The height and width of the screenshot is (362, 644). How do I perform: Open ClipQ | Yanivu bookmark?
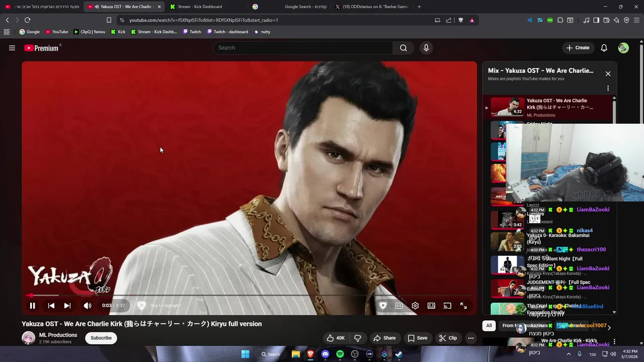click(89, 32)
